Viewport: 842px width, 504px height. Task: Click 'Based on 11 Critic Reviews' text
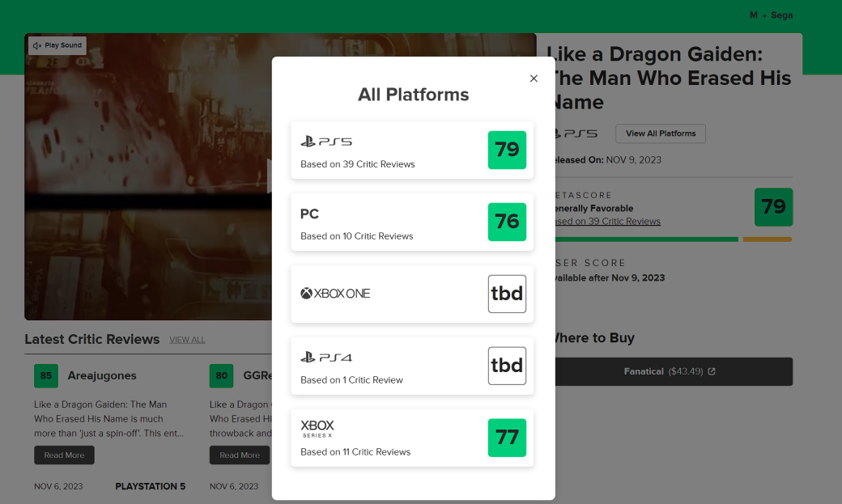click(x=355, y=452)
